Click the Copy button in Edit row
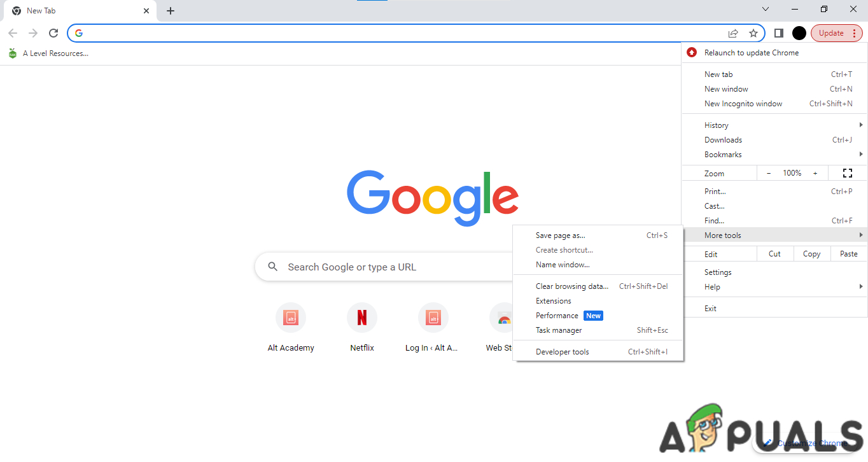Screen dimensions: 868x462 (x=811, y=254)
